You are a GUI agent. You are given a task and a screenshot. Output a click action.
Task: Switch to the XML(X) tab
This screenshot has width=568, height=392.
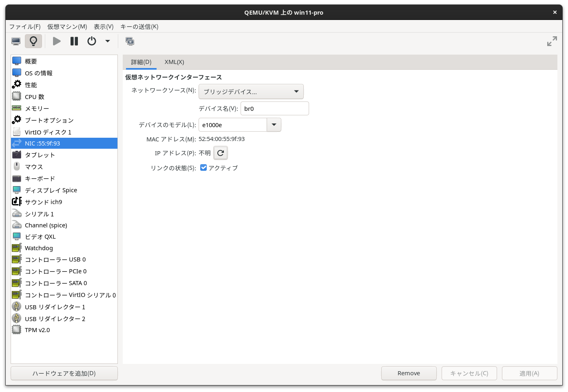174,62
